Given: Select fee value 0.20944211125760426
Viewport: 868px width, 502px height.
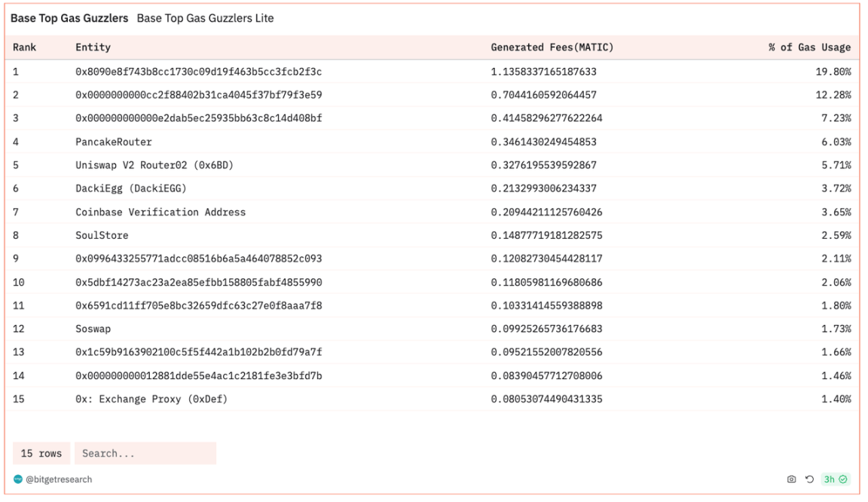Looking at the screenshot, I should (546, 213).
